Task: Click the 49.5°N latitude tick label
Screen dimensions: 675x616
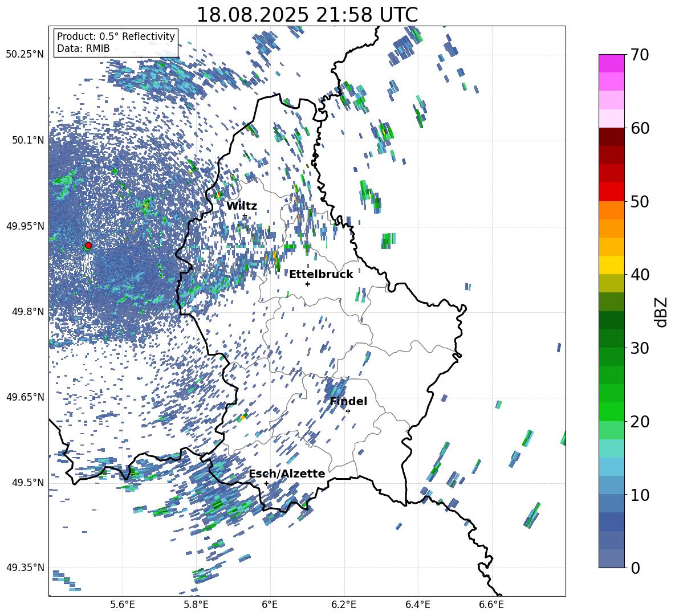Action: (x=28, y=483)
